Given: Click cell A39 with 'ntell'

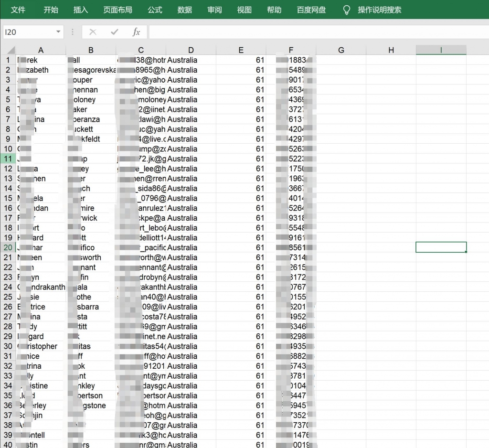Looking at the screenshot, I should [41, 435].
